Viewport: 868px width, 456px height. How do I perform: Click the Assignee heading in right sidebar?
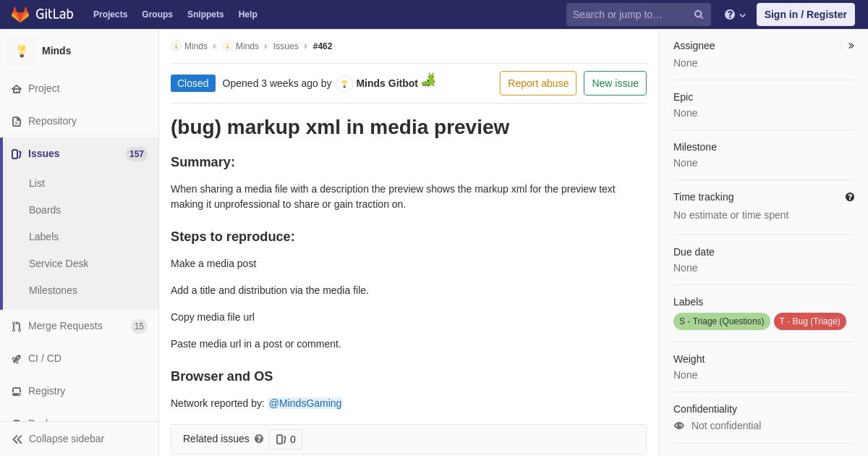click(694, 46)
